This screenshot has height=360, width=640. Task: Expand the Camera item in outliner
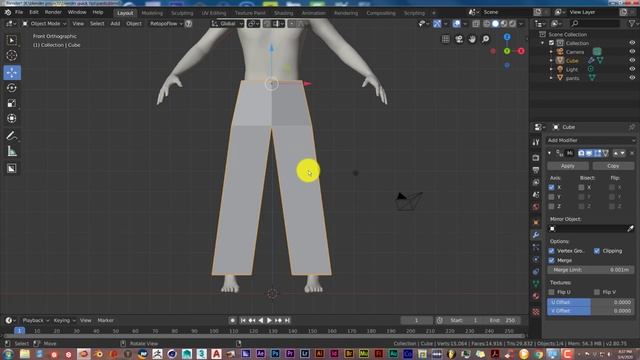[x=551, y=52]
